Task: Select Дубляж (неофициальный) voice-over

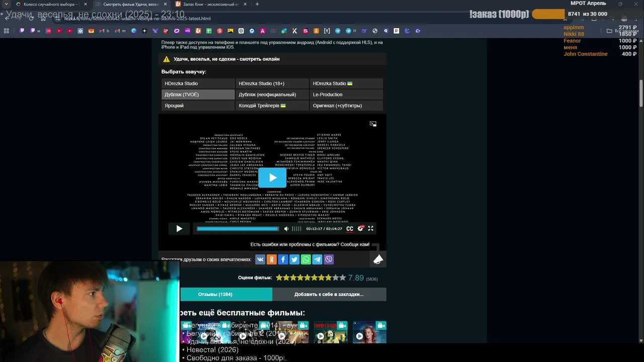Action: point(272,95)
